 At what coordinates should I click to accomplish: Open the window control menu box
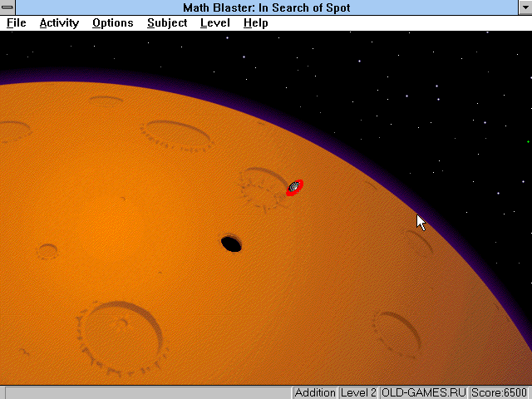click(x=7, y=7)
